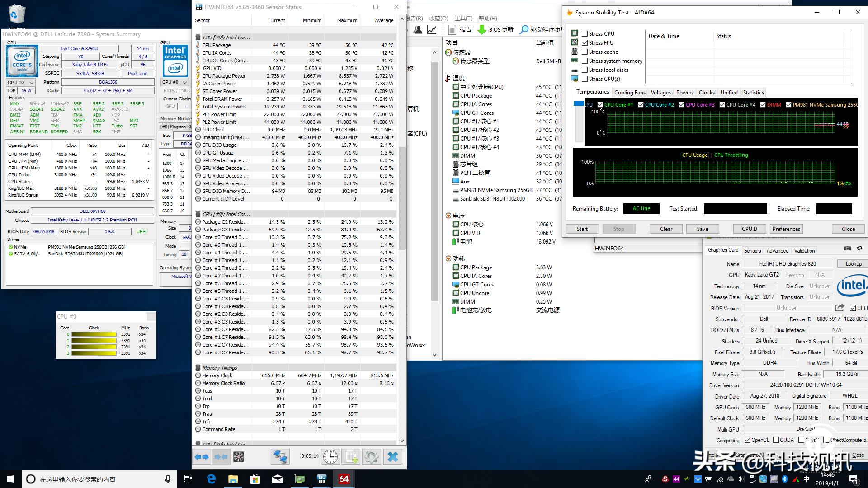Enable Stress local disks option
868x488 pixels.
[585, 70]
